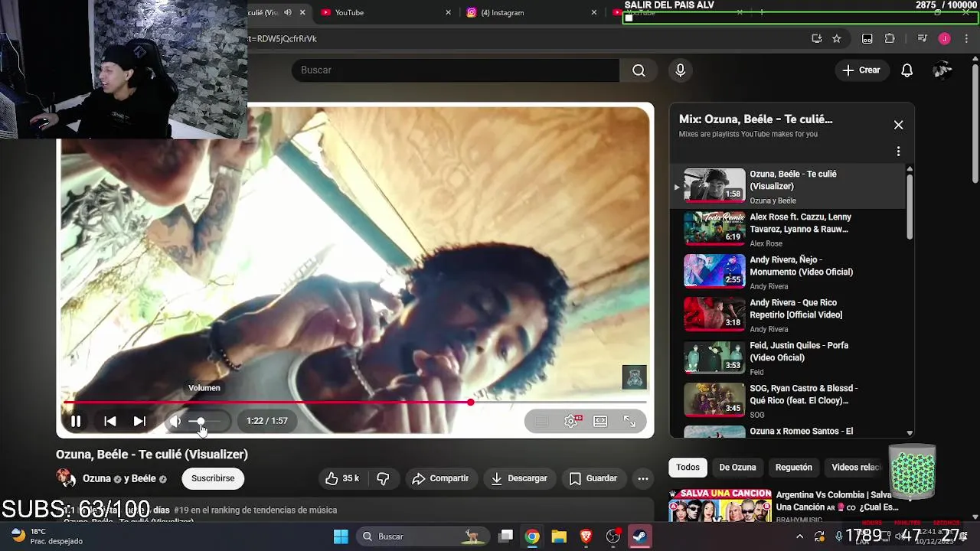Click the magnifier search button
980x551 pixels.
[x=639, y=70]
